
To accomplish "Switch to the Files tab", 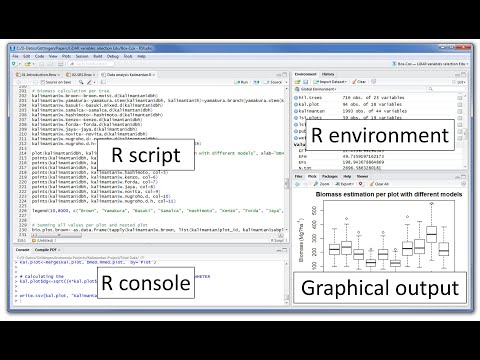I will [299, 176].
